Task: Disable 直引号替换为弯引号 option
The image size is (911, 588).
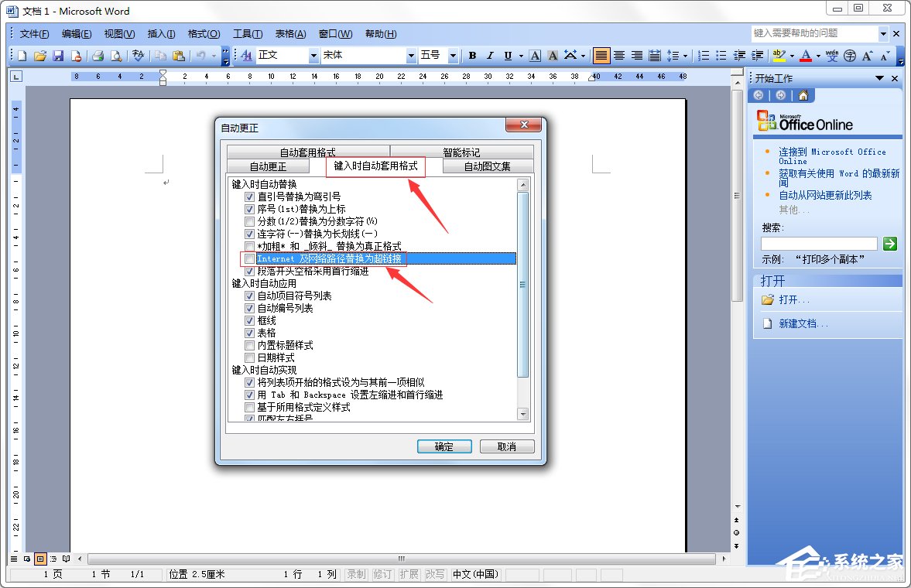Action: click(x=249, y=197)
